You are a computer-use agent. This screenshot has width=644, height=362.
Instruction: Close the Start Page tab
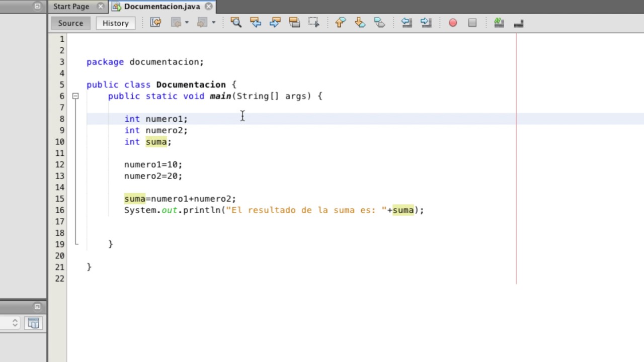[100, 7]
